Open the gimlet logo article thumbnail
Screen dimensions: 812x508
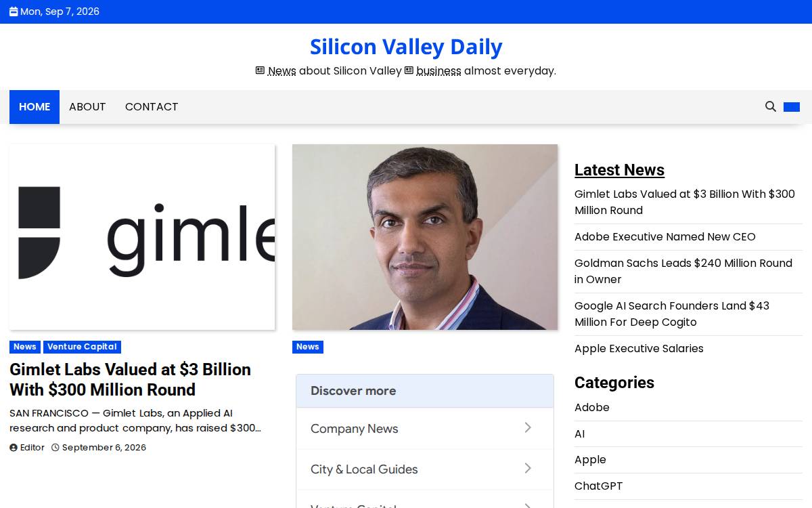tap(142, 237)
